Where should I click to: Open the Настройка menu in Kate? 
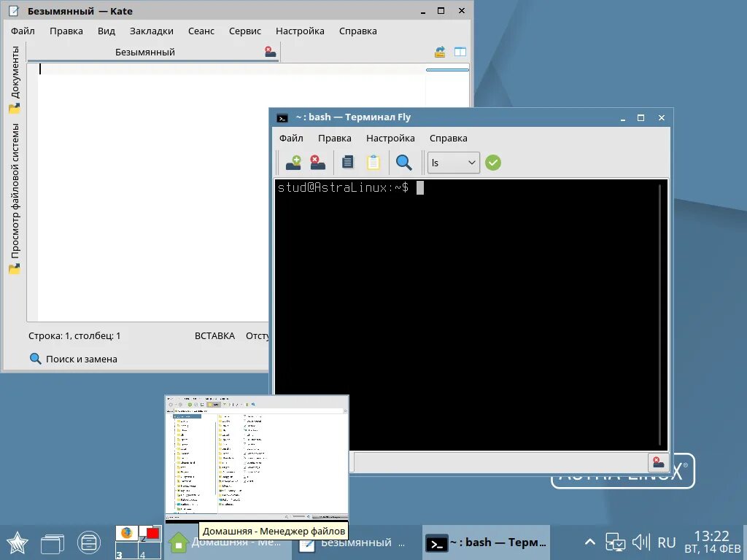(300, 31)
